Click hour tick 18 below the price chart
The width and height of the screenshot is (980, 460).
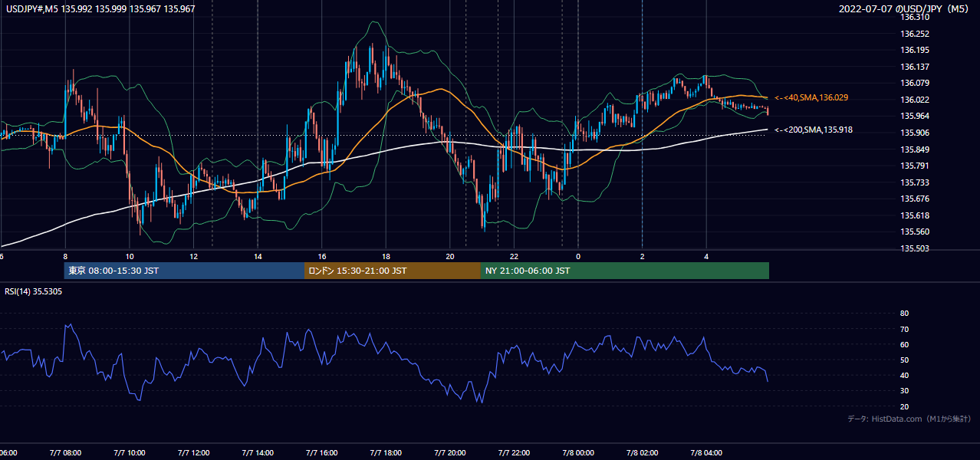coord(386,257)
